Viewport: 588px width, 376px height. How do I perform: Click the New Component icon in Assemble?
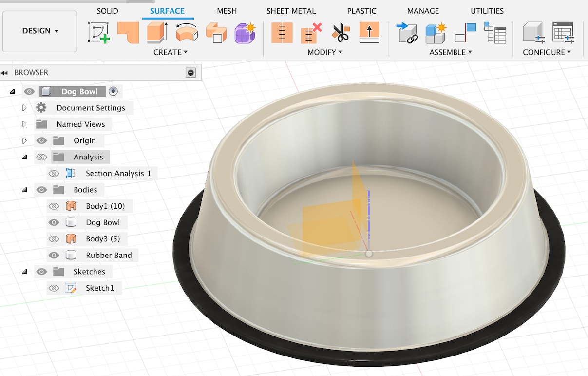pos(436,33)
